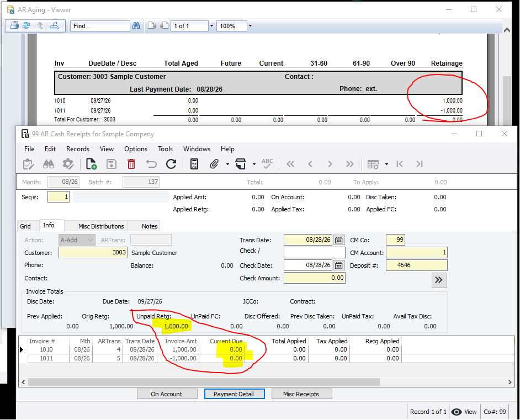Click the Seq# field
The image size is (520, 420).
(x=59, y=197)
